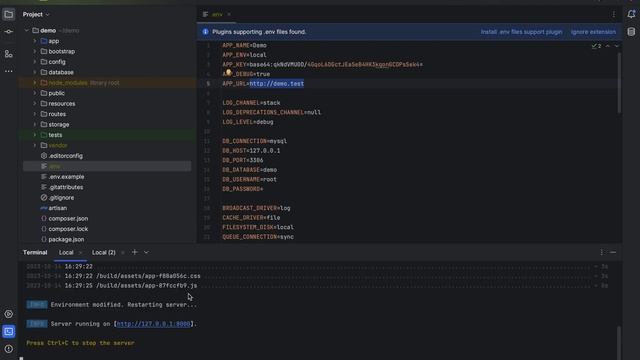The height and width of the screenshot is (360, 640).
Task: Click Ignore extension link
Action: click(x=593, y=32)
